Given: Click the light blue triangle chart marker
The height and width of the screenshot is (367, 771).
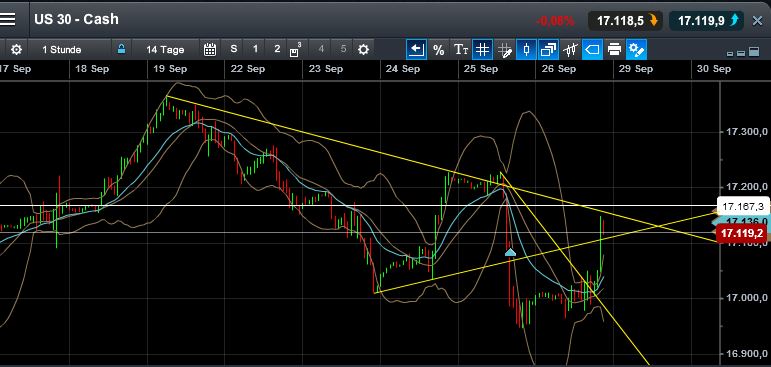Looking at the screenshot, I should [510, 252].
